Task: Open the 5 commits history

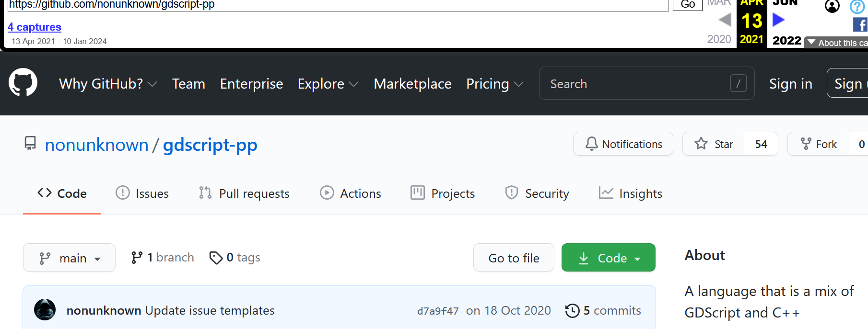Action: 603,311
